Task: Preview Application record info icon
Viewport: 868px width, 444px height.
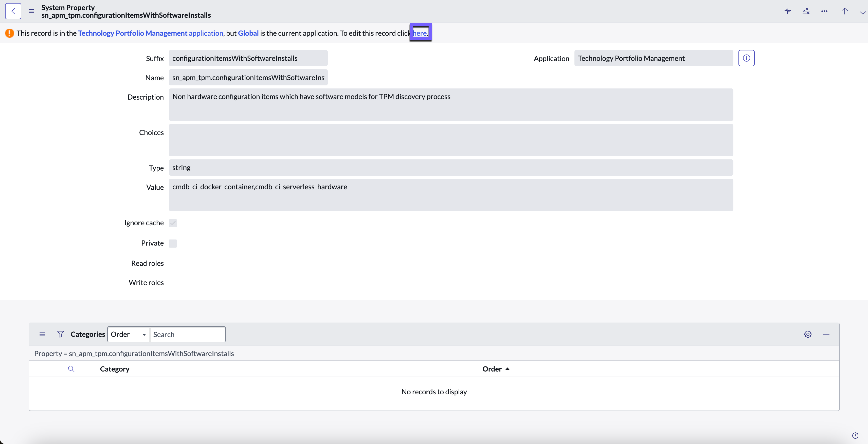Action: coord(746,58)
